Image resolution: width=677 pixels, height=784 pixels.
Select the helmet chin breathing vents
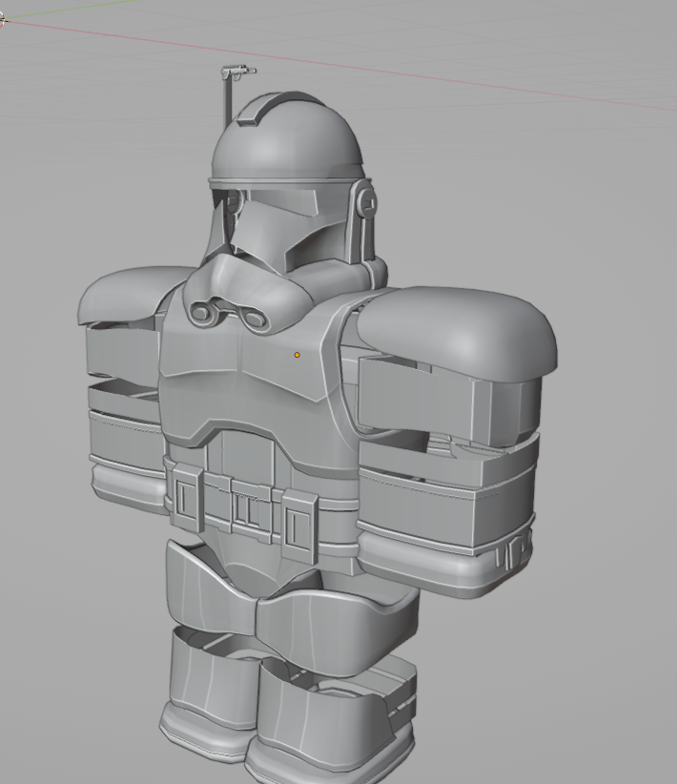229,313
